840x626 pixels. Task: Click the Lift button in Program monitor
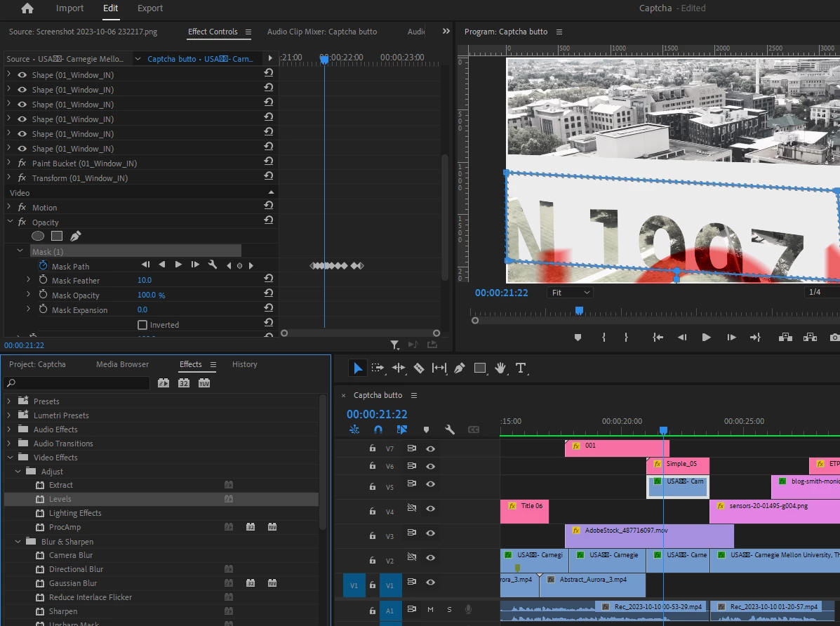point(785,337)
